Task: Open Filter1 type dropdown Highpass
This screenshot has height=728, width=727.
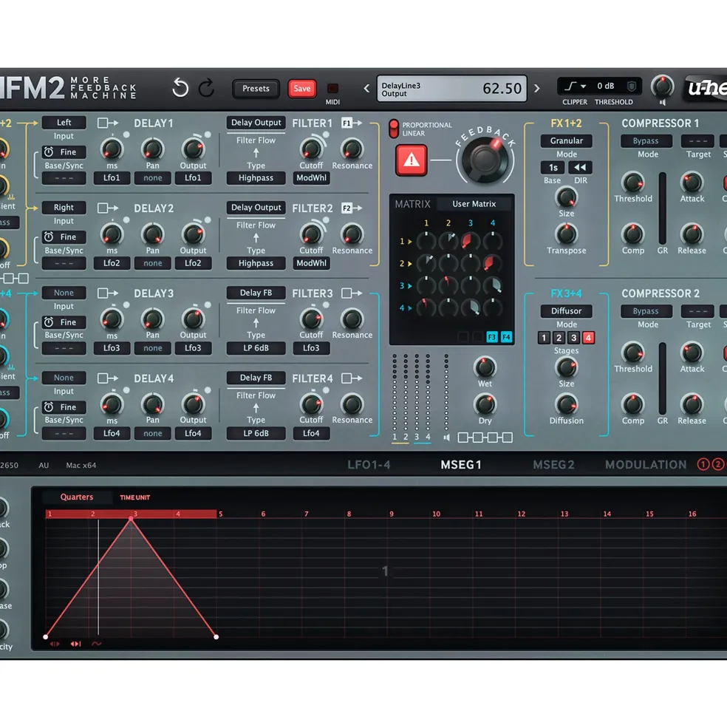Action: tap(256, 178)
